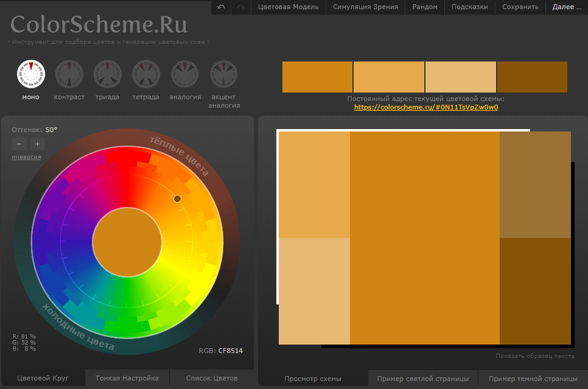
Task: Switch to the Тонкая Настройка tab
Action: (127, 378)
